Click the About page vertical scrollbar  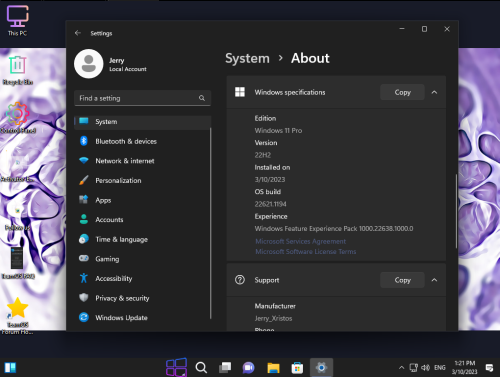pyautogui.click(x=456, y=211)
